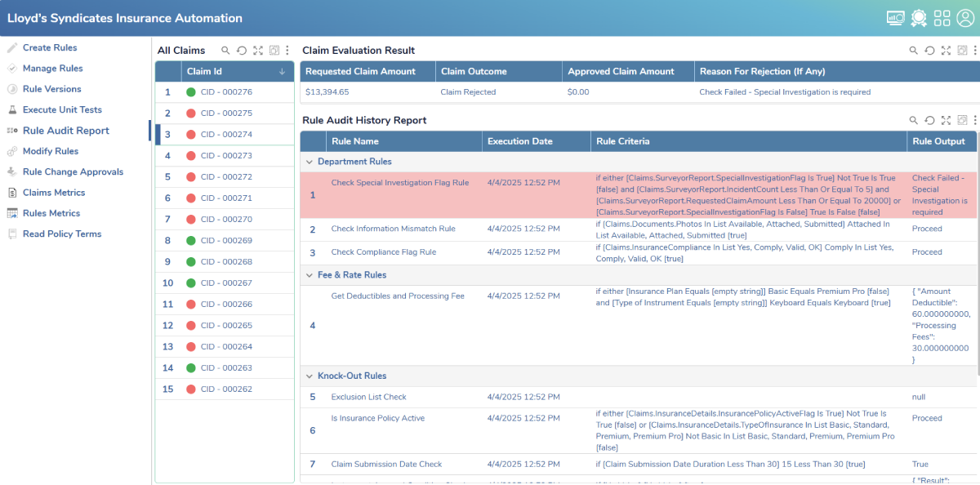Open the user profile avatar icon

point(965,17)
